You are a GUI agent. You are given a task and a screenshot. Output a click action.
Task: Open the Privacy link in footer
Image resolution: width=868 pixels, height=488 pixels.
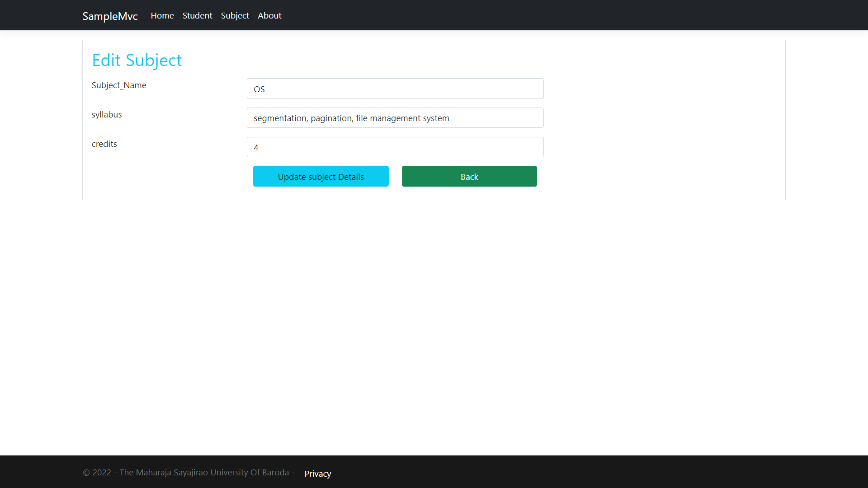[318, 474]
